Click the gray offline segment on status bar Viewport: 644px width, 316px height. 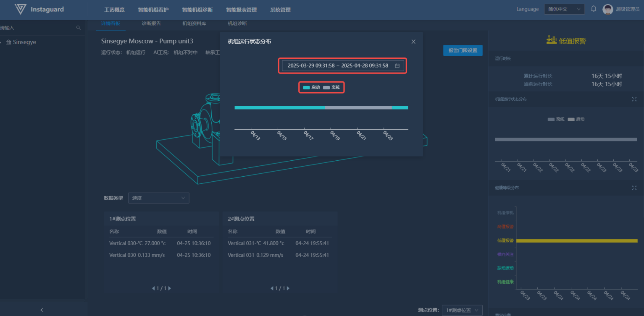pos(358,108)
